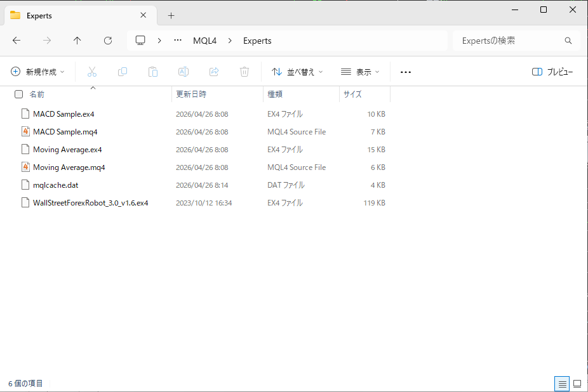Switch to large thumbnails view
This screenshot has height=392, width=588.
(x=577, y=384)
